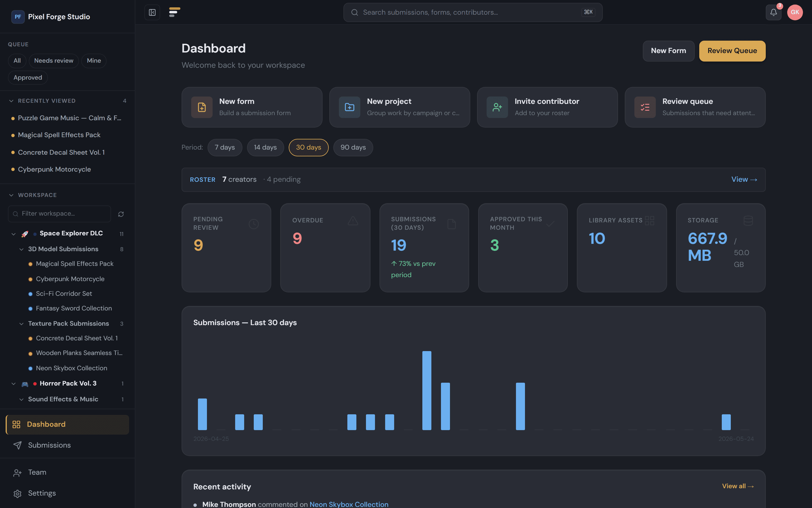
Task: Click the Review Queue button
Action: (x=732, y=51)
